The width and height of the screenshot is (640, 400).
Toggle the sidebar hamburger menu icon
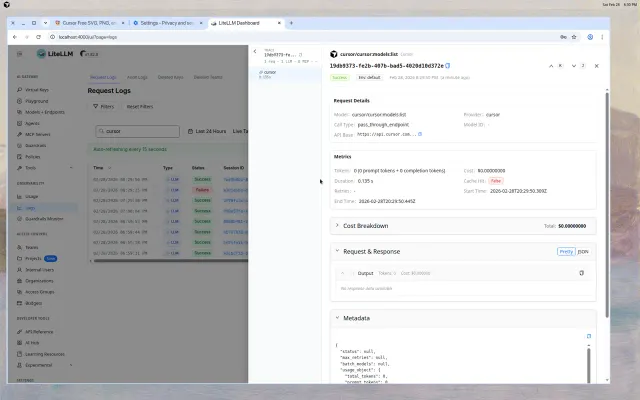[x=19, y=54]
